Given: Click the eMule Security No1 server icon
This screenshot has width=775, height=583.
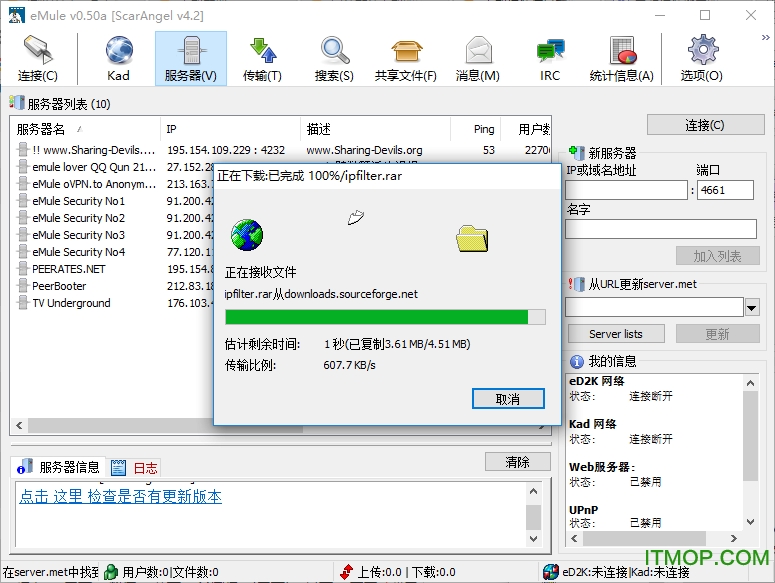Looking at the screenshot, I should point(22,201).
